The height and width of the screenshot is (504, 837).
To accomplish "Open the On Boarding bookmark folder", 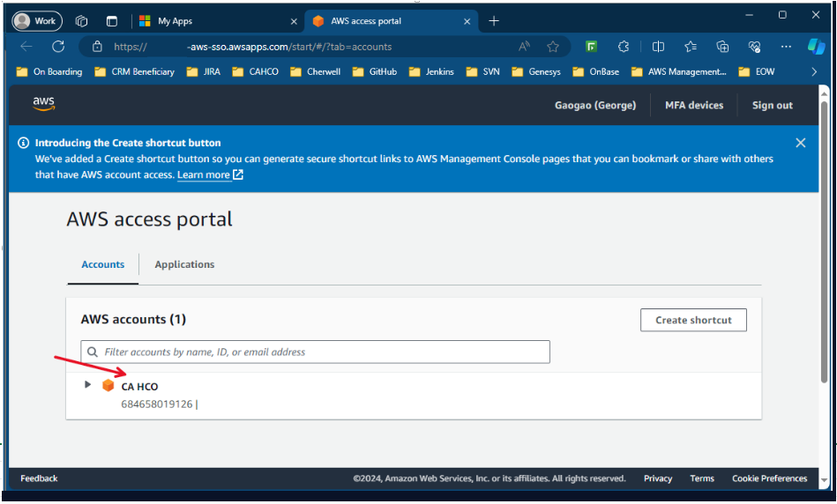I will click(49, 71).
